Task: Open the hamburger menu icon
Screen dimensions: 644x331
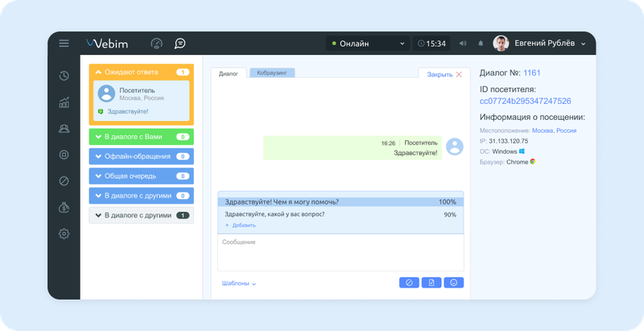Action: point(64,43)
